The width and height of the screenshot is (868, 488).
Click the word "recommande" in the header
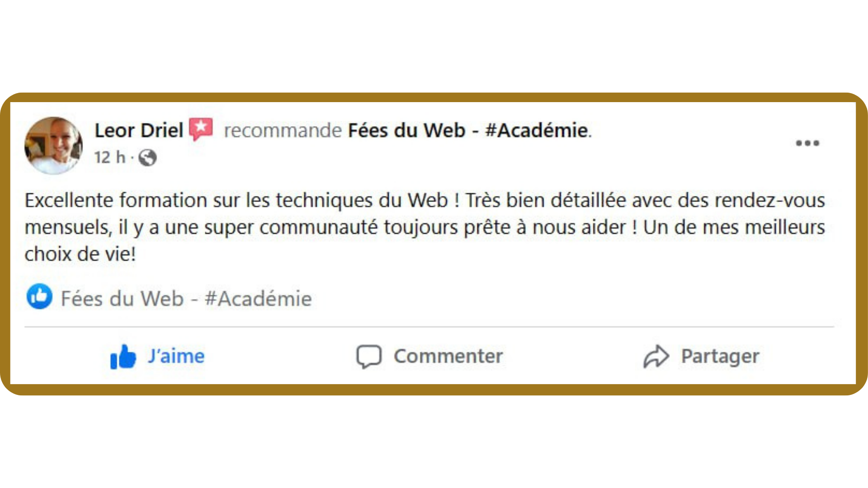(283, 131)
